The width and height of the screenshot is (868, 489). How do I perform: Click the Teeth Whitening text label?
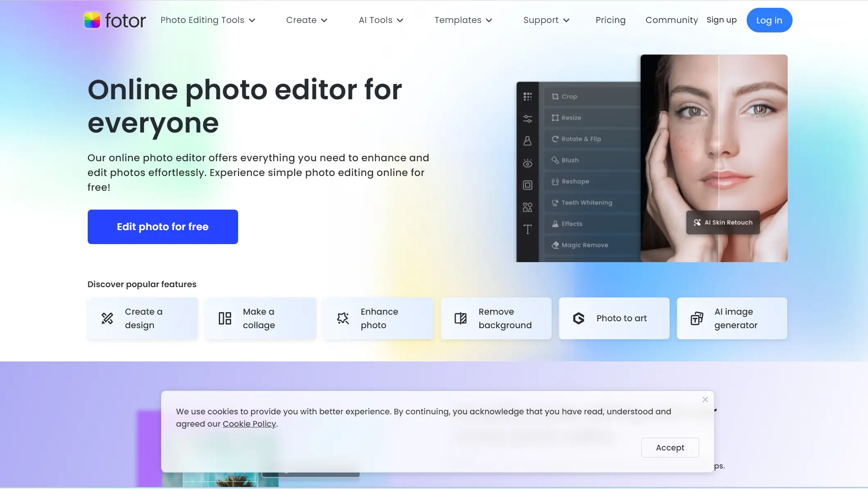click(587, 203)
